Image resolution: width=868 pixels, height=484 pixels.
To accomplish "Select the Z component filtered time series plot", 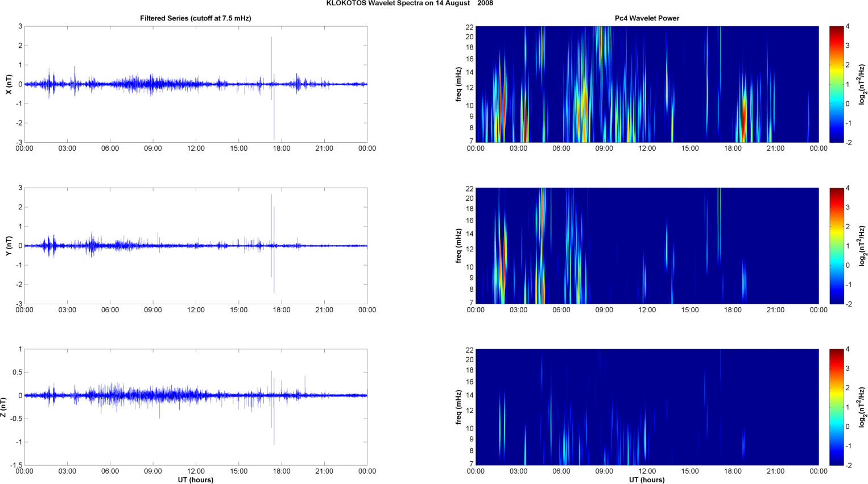I will 196,407.
